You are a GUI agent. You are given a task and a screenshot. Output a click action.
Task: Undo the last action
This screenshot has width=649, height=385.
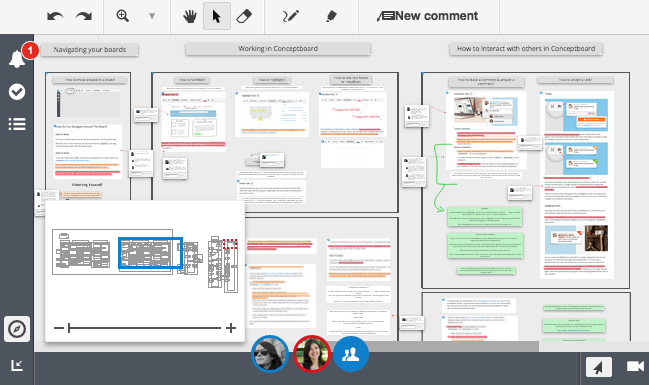point(55,17)
